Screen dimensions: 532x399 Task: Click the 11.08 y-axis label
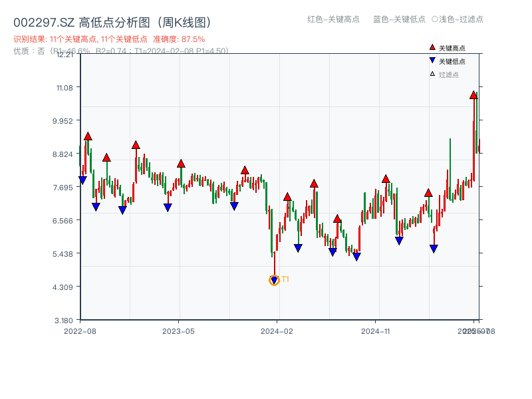[x=65, y=88]
